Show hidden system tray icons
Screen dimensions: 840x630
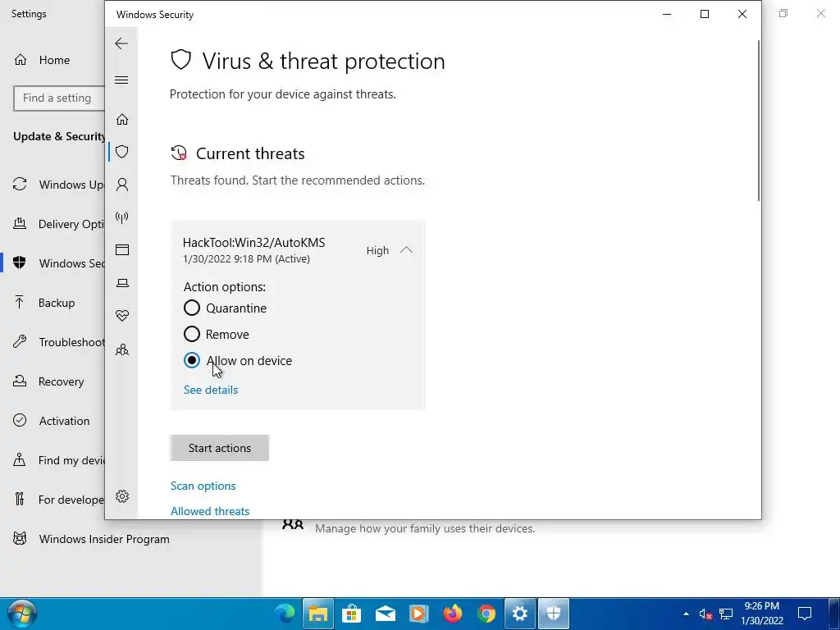point(687,614)
